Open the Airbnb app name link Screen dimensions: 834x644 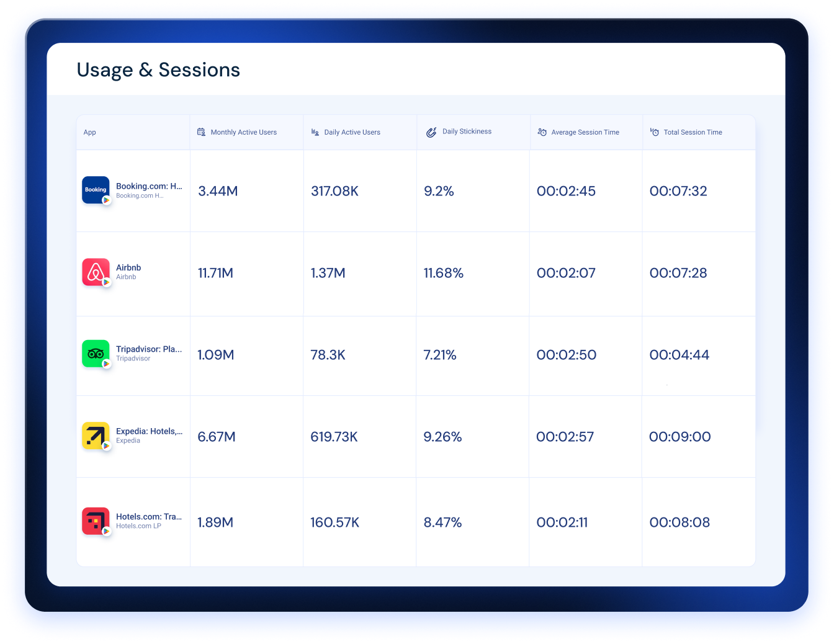point(128,267)
